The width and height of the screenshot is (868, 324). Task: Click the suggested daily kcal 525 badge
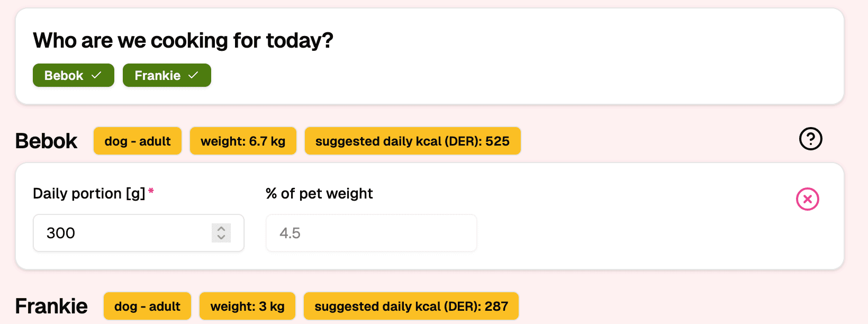point(412,141)
